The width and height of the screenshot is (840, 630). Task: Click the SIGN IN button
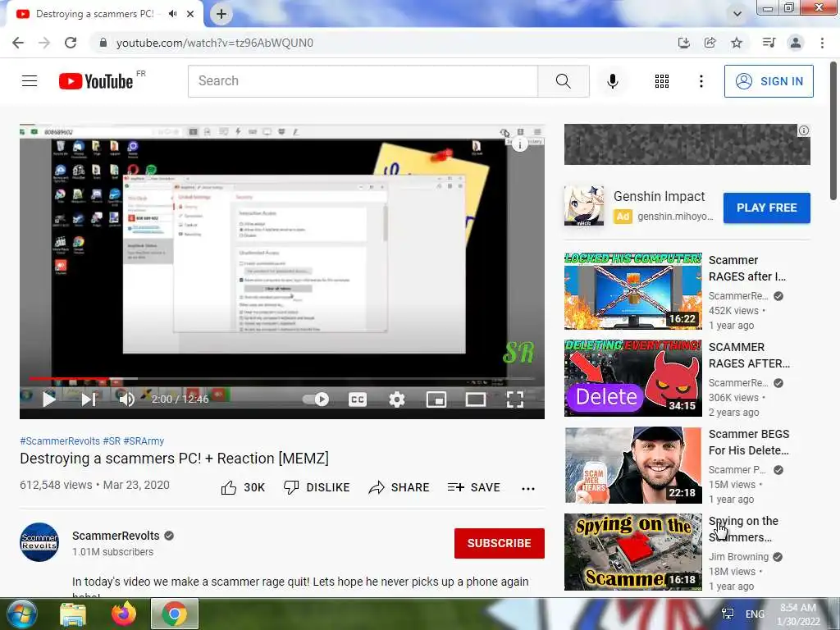point(768,81)
